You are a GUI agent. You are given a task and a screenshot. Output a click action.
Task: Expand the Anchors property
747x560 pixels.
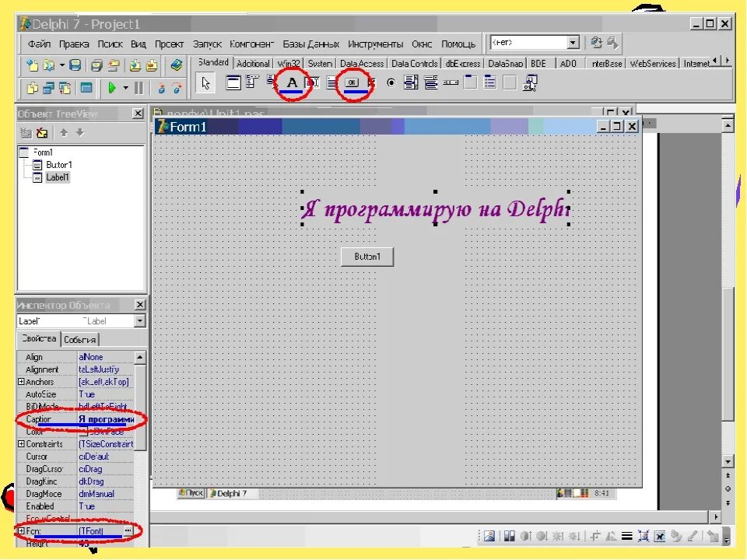(21, 382)
